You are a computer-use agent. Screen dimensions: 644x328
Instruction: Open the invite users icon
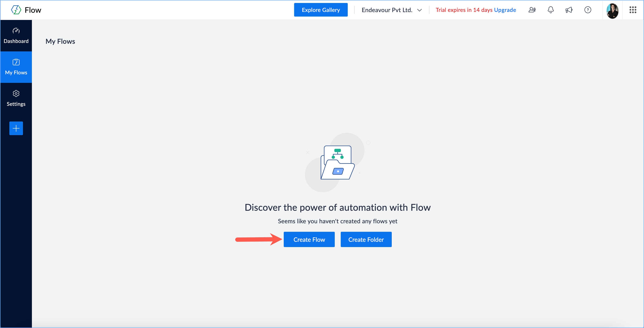click(532, 10)
